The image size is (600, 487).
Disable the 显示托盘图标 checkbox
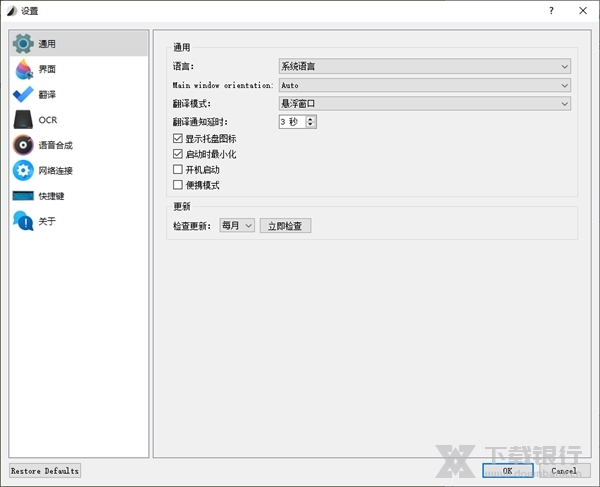(x=178, y=139)
